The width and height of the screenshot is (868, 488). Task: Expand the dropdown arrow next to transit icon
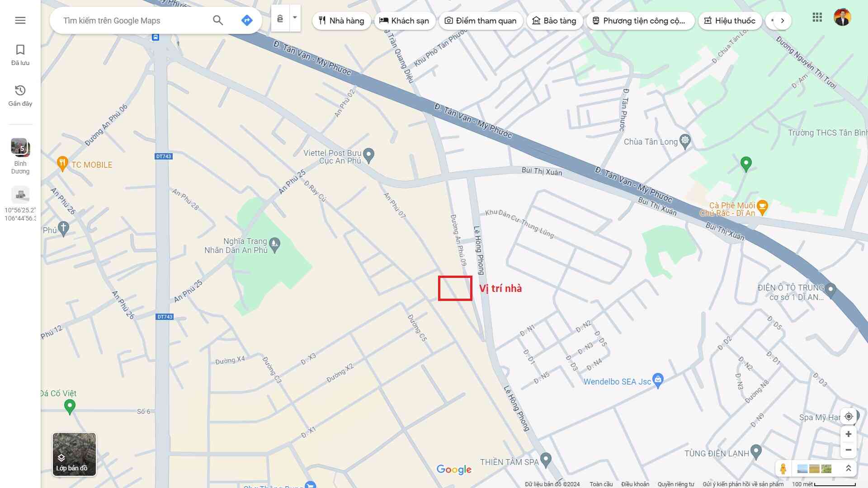tap(295, 18)
